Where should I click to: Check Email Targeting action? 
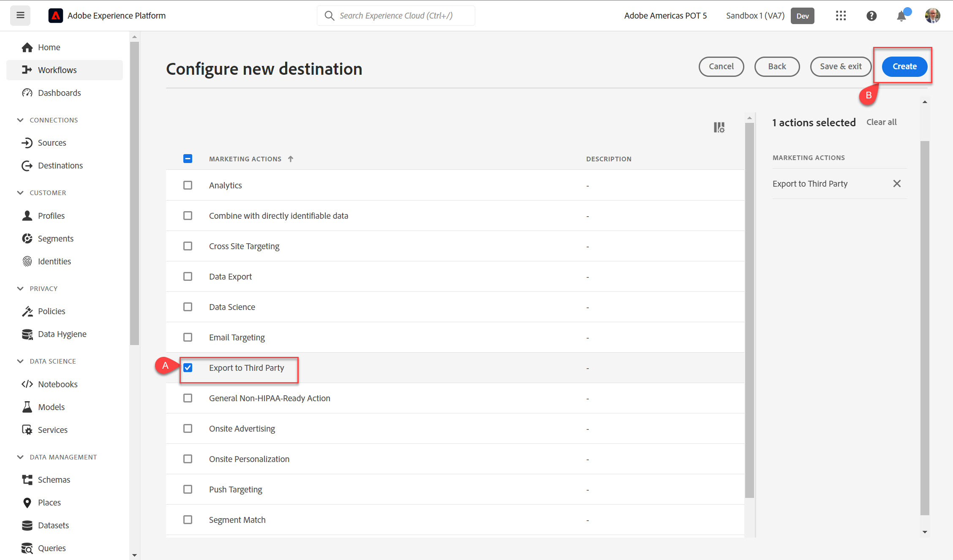tap(188, 337)
